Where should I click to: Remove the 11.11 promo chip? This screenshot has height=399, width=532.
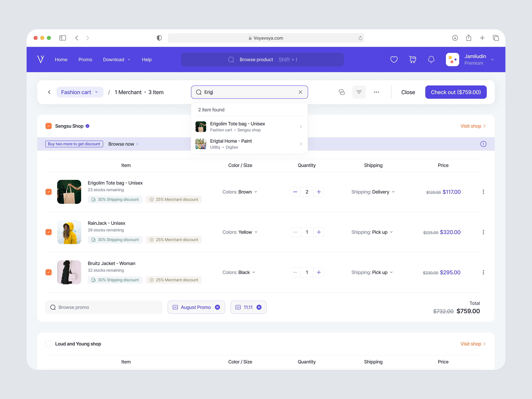click(x=259, y=307)
